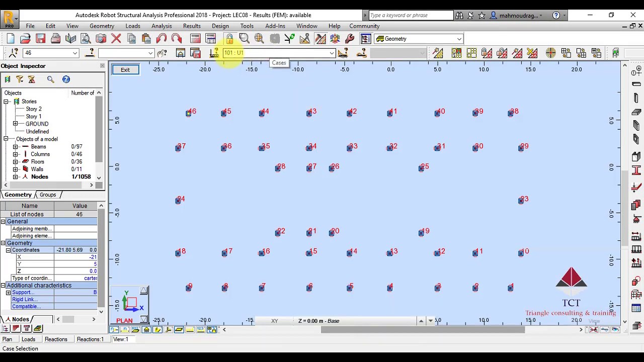
Task: Switch to the Loads status tab
Action: coord(28,339)
